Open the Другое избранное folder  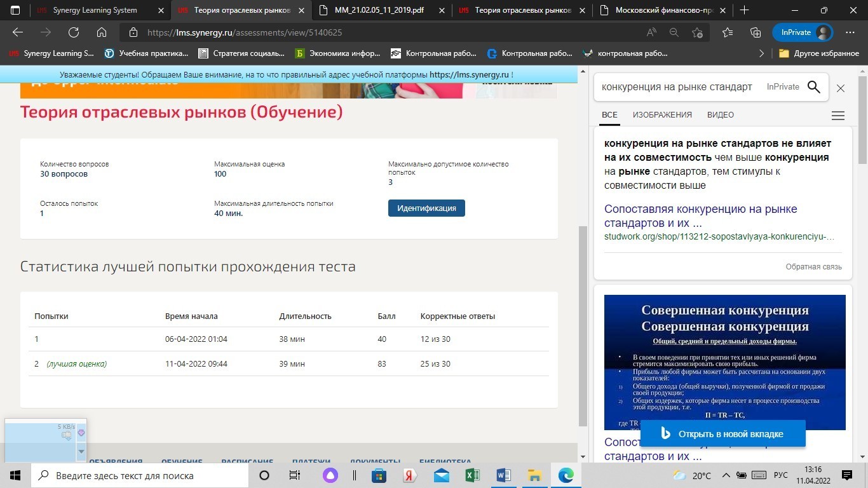[x=818, y=53]
